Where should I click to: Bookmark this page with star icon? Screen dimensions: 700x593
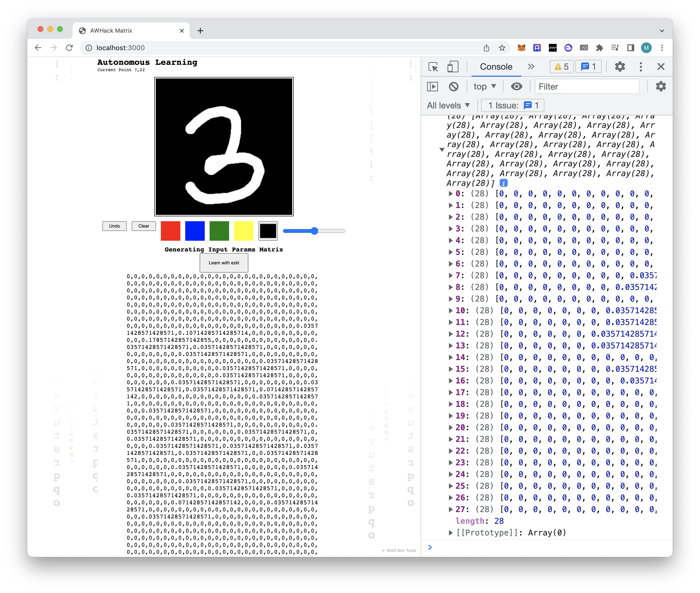pyautogui.click(x=502, y=48)
